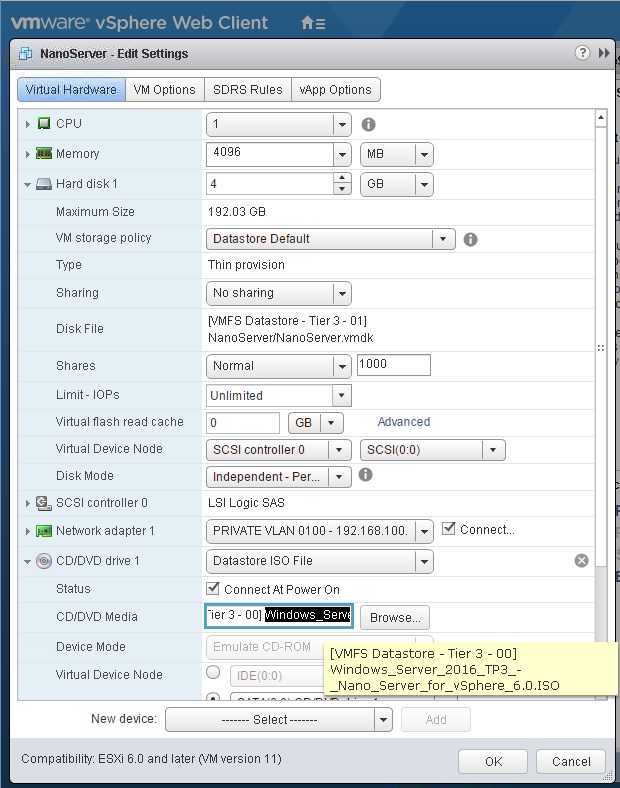Click the Hard disk size field

click(269, 184)
